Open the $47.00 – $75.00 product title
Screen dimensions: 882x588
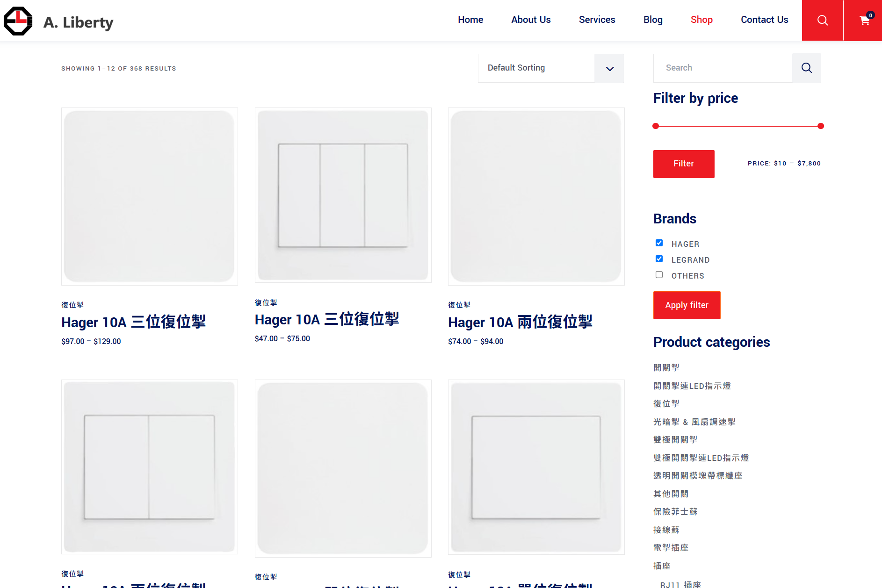(327, 319)
